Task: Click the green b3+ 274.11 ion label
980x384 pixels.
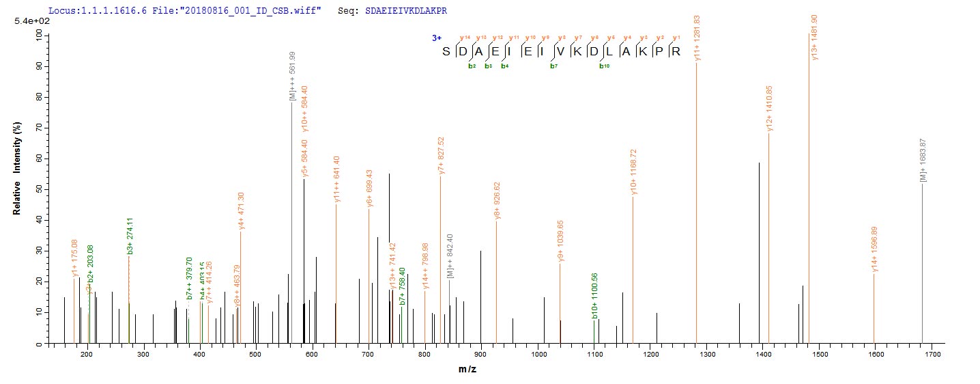Action: click(x=130, y=236)
